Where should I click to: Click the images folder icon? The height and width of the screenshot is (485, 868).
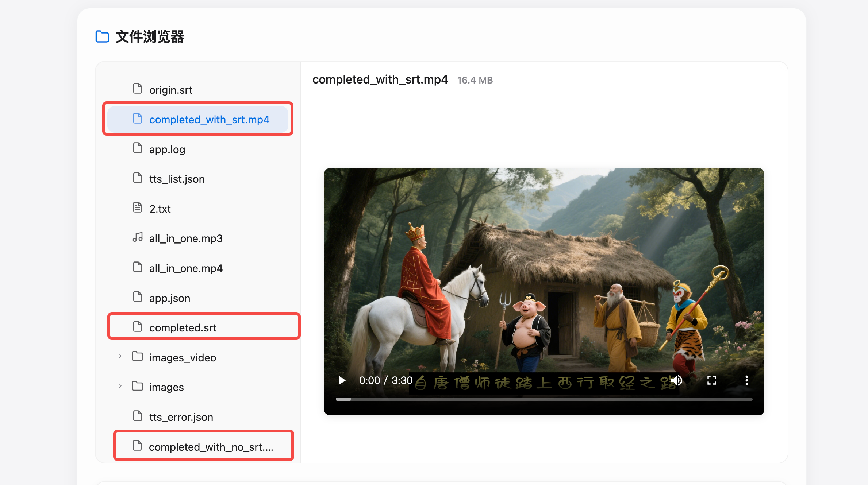point(138,386)
